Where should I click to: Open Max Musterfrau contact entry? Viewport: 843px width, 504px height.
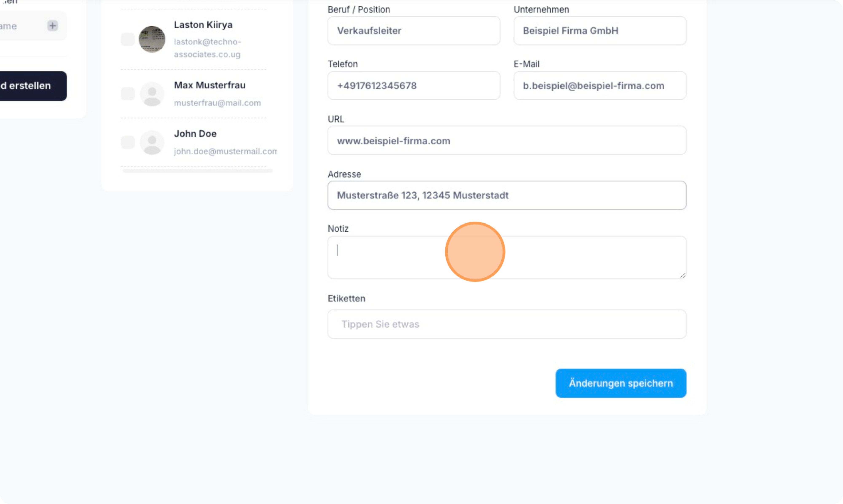209,85
